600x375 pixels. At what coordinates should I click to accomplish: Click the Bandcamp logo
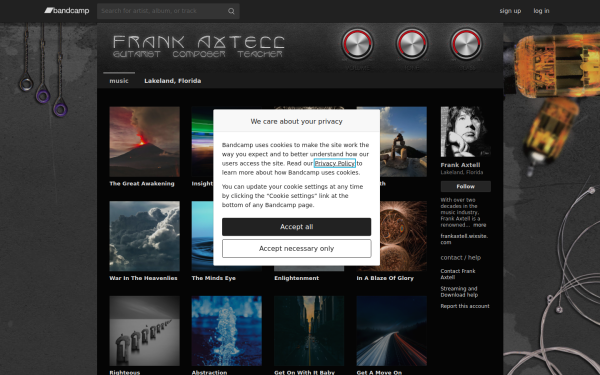coord(67,11)
